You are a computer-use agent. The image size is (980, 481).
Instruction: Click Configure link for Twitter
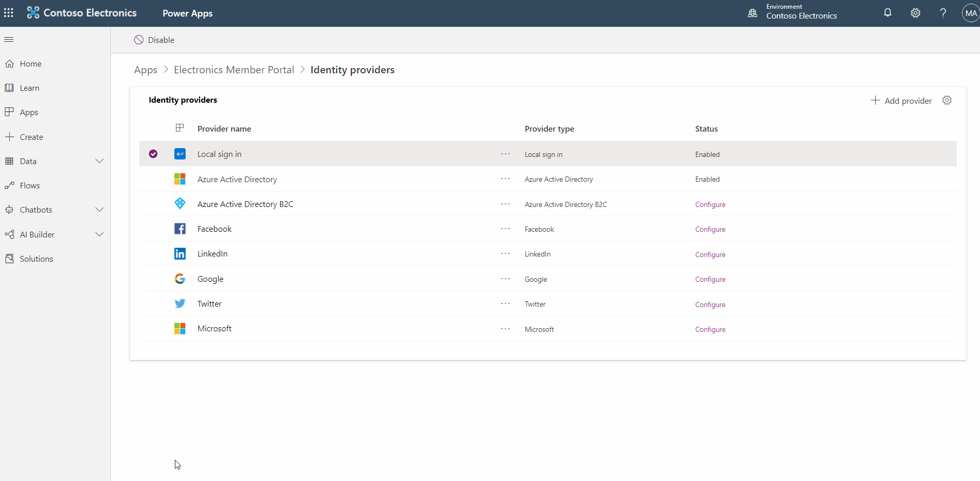pyautogui.click(x=710, y=304)
